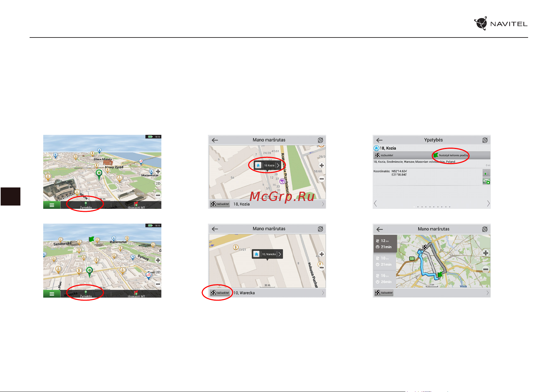Viewport: 560px width, 392px height.
Task: Toggle 2D view on the Stare Miasto map
Action: (158, 183)
